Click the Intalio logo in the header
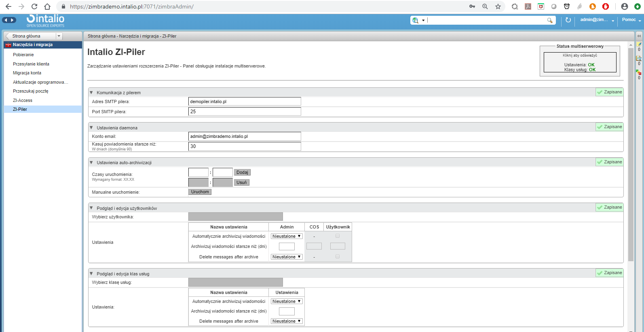The width and height of the screenshot is (644, 332). (x=45, y=21)
